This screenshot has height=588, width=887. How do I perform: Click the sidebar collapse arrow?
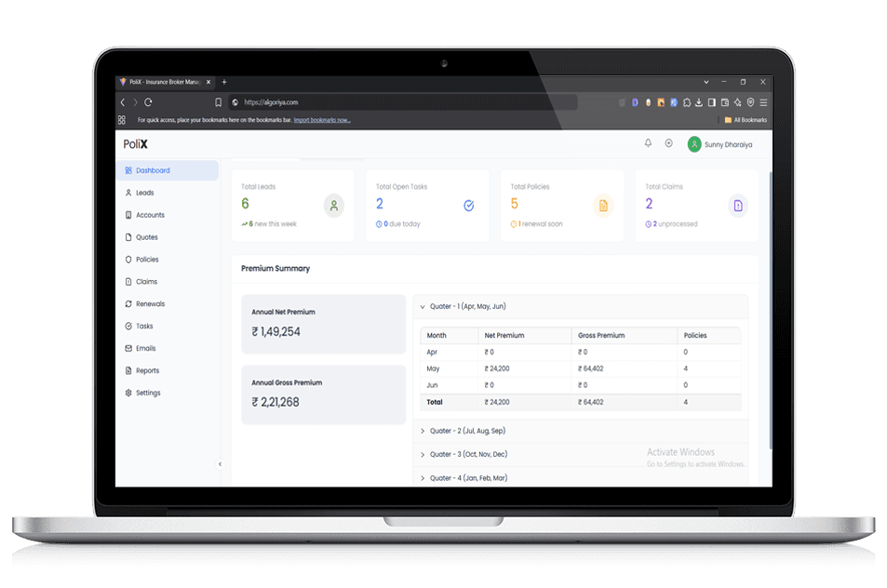pos(220,462)
